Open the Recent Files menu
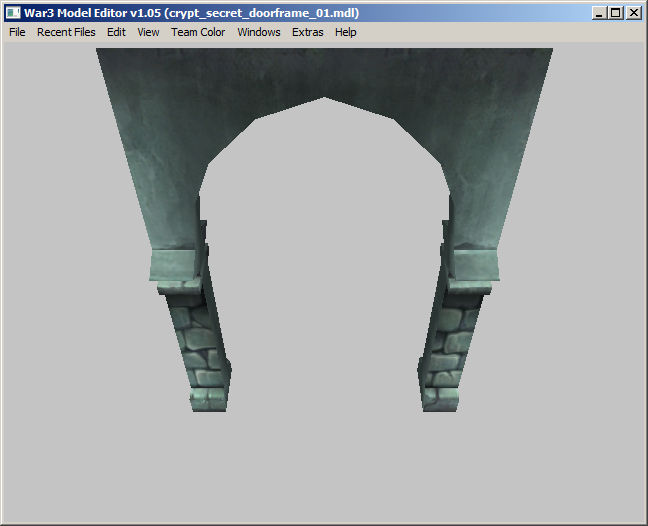Image resolution: width=648 pixels, height=526 pixels. [x=66, y=32]
